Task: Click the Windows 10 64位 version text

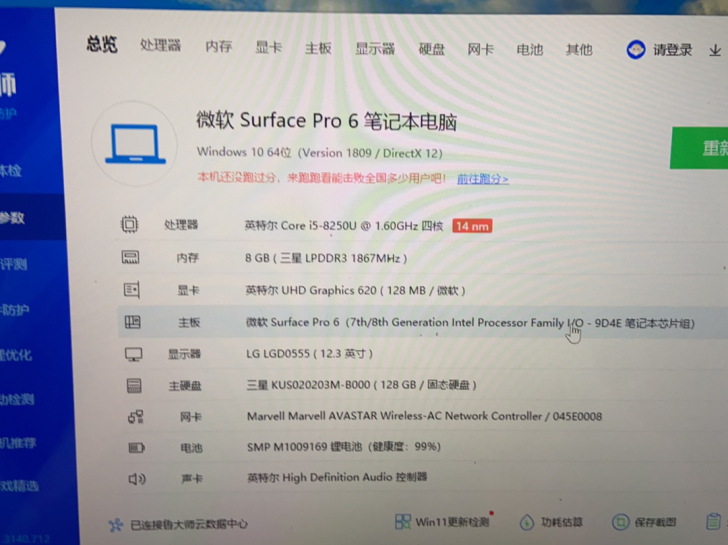Action: pos(319,152)
